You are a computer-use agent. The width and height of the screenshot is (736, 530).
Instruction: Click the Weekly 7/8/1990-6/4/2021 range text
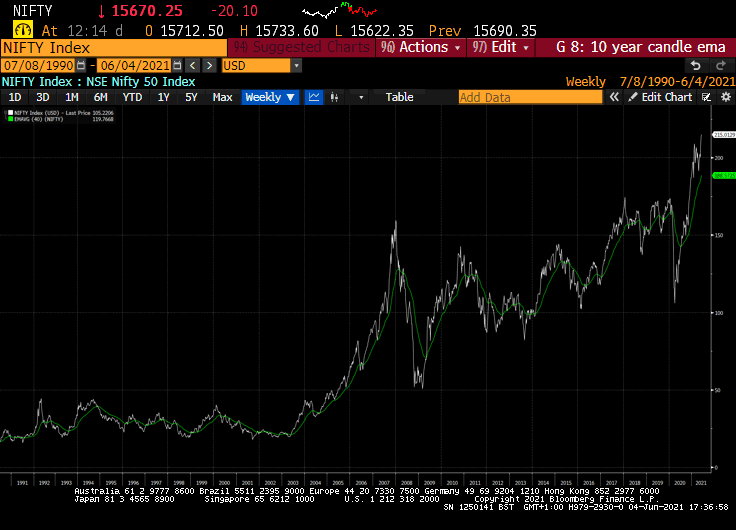click(650, 82)
